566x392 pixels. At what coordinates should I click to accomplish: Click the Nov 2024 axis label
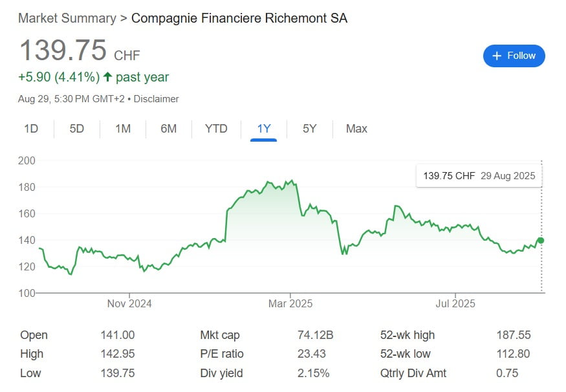[129, 303]
